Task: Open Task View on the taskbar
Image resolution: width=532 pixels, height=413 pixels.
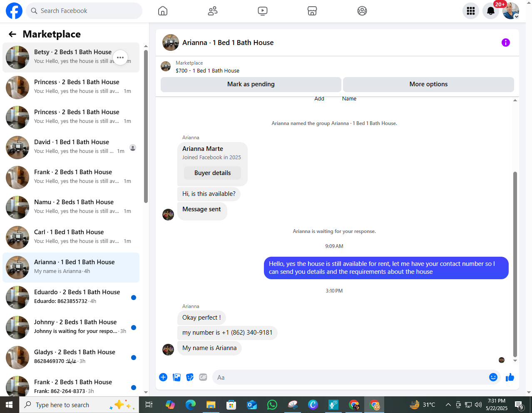Action: click(149, 405)
